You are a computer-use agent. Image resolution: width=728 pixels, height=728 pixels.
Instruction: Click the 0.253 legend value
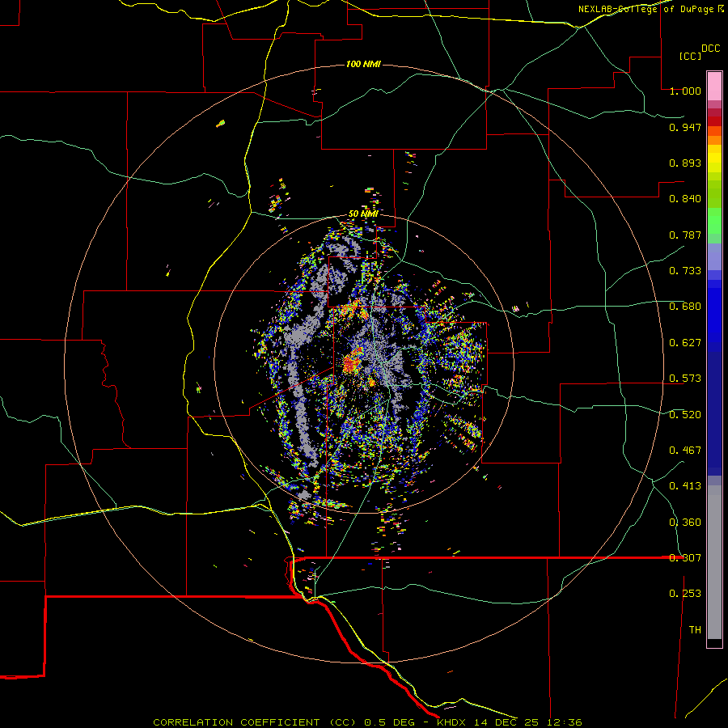tap(685, 594)
